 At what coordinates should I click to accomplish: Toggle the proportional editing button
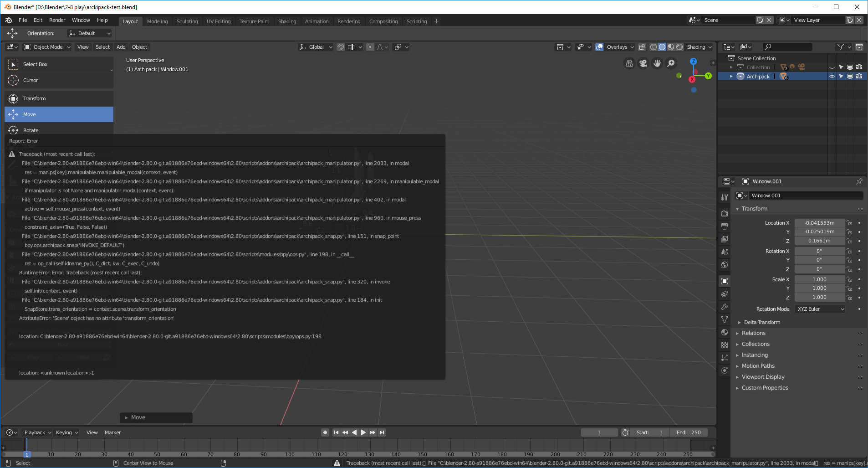pos(370,47)
